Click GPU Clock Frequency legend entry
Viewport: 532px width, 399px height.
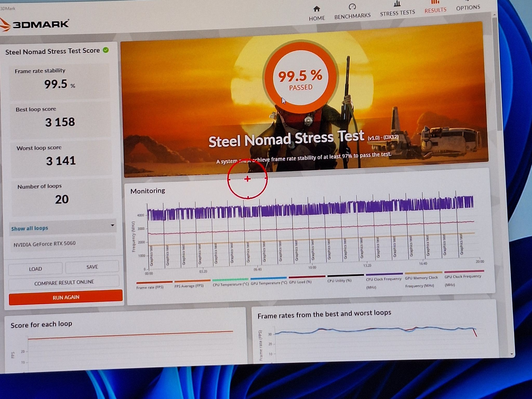[x=464, y=278]
